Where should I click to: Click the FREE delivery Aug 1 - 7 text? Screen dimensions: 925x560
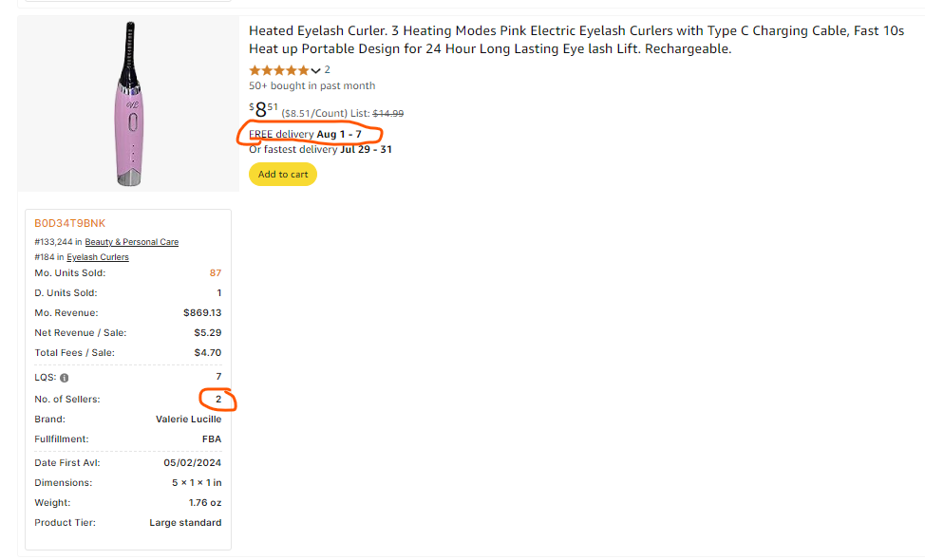(305, 135)
